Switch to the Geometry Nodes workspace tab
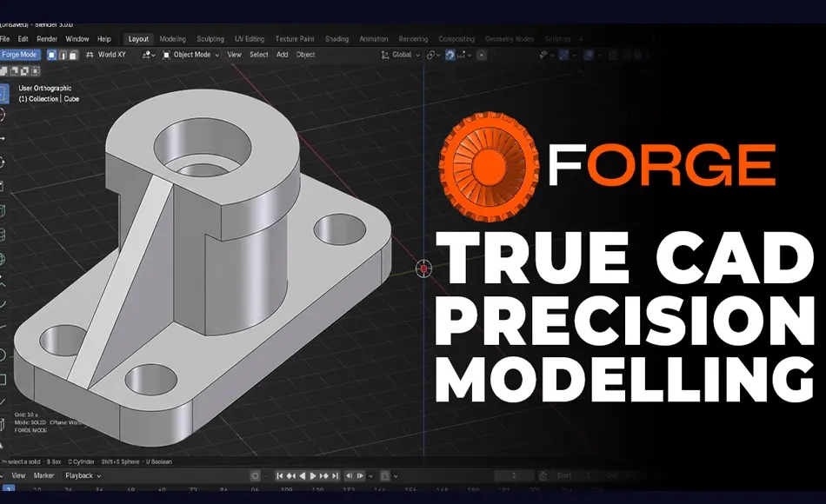The height and width of the screenshot is (504, 826). [x=510, y=39]
